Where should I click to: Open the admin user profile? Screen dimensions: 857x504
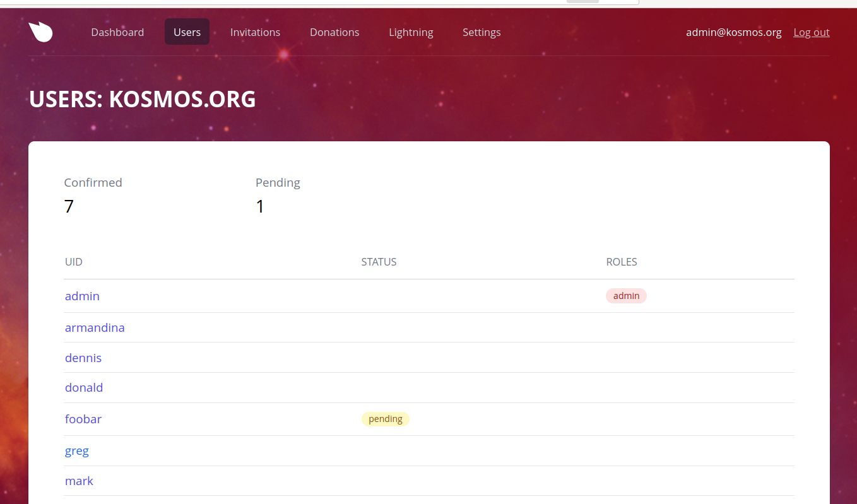point(82,296)
